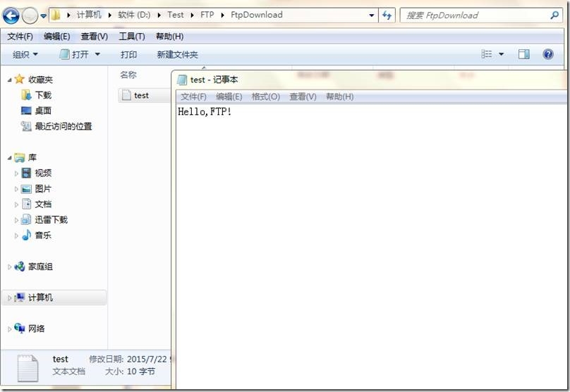Open the address bar history dropdown
The height and width of the screenshot is (392, 570).
371,16
